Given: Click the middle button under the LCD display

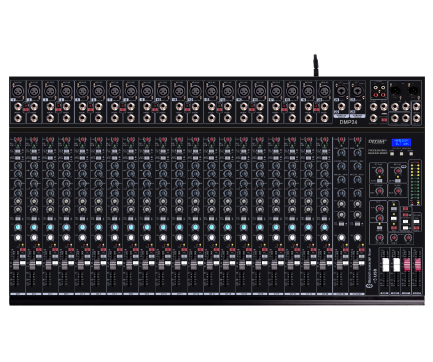Looking at the screenshot, I should pos(401,154).
